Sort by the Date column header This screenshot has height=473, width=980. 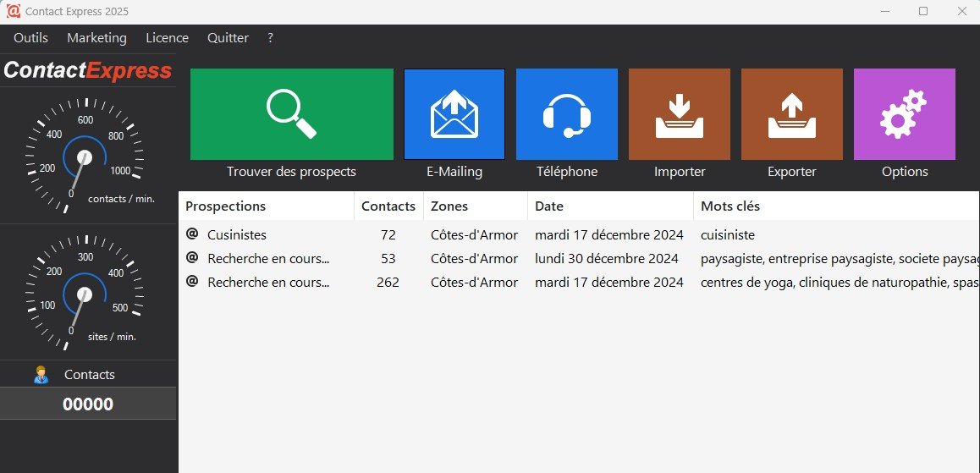(x=611, y=206)
